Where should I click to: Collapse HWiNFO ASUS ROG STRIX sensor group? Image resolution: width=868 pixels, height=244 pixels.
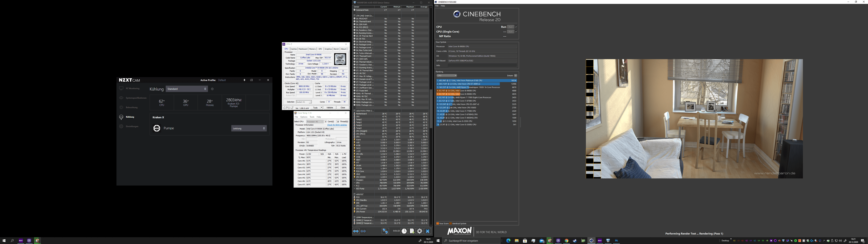point(354,111)
